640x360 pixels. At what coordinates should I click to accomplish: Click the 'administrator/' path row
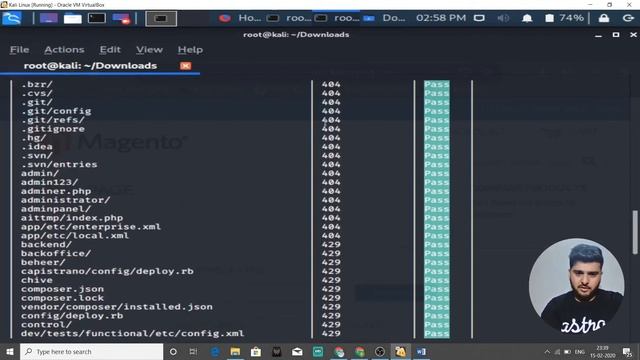pos(66,200)
